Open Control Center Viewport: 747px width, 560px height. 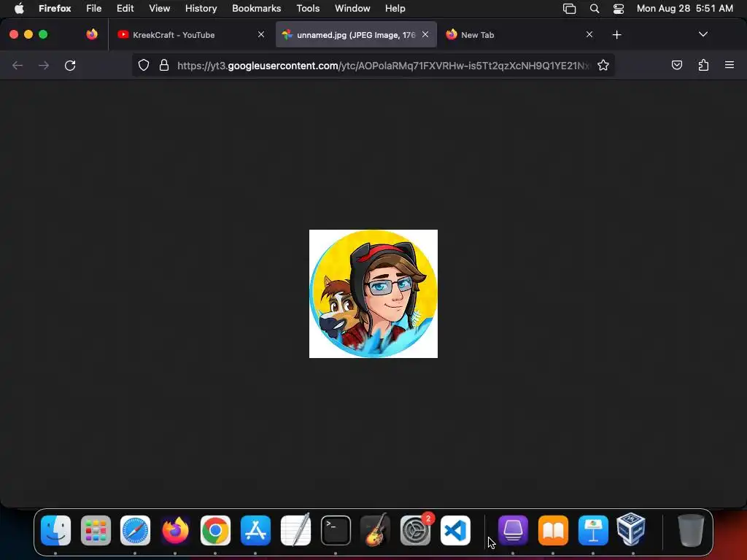pyautogui.click(x=619, y=9)
